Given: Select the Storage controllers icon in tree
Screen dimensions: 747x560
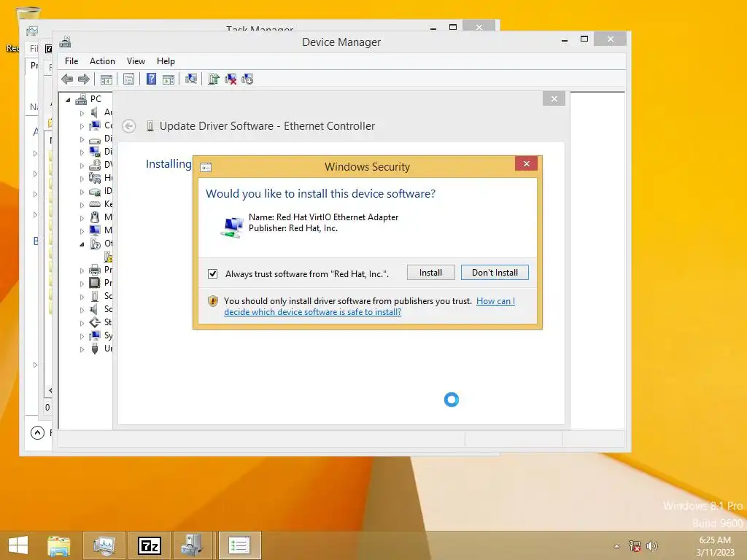Looking at the screenshot, I should point(95,322).
